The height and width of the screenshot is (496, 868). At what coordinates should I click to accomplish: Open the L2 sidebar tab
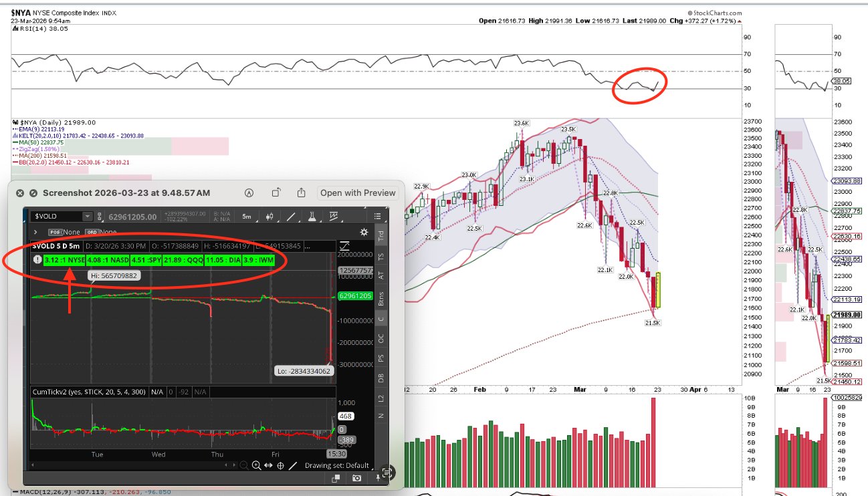(x=381, y=398)
